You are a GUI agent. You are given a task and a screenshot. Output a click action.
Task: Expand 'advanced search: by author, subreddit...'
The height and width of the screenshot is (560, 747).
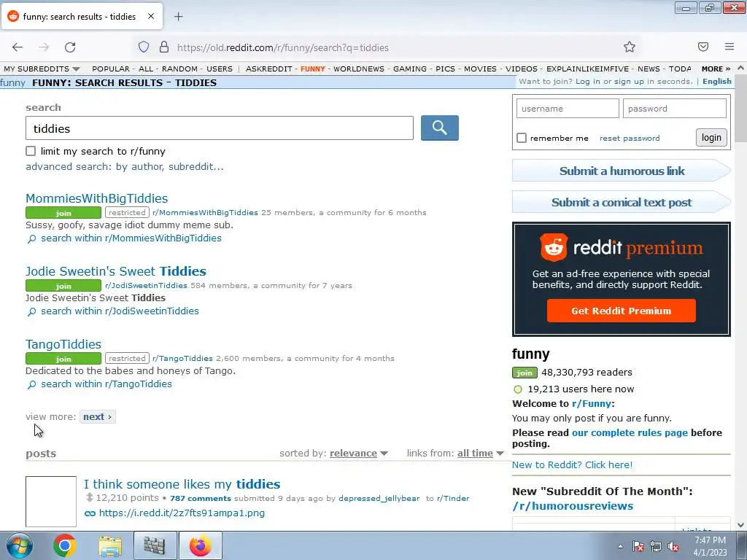coord(124,167)
